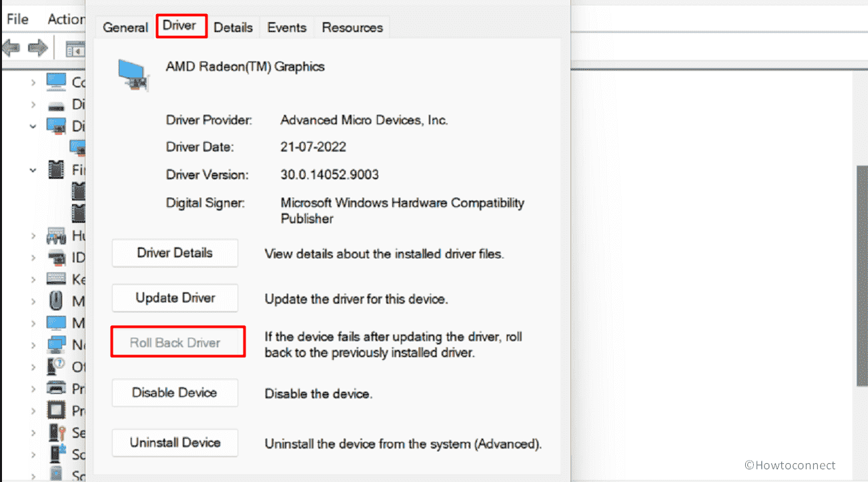Click the Update Driver button
Image resolution: width=868 pixels, height=482 pixels.
click(175, 298)
